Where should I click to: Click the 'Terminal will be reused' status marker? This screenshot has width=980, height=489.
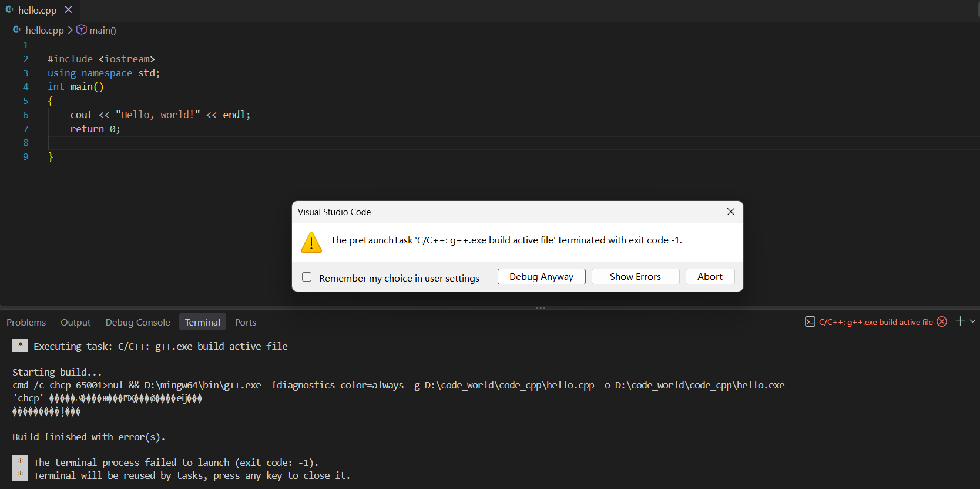[20, 475]
